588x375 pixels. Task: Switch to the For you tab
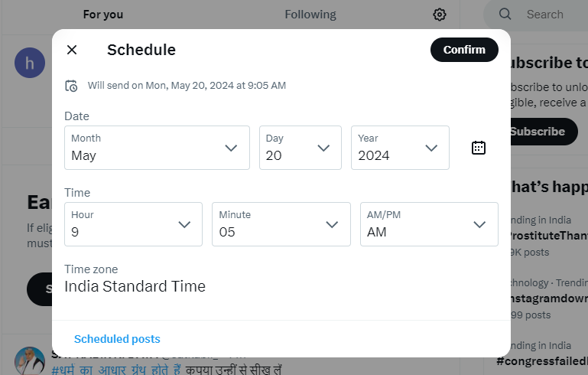(x=103, y=15)
